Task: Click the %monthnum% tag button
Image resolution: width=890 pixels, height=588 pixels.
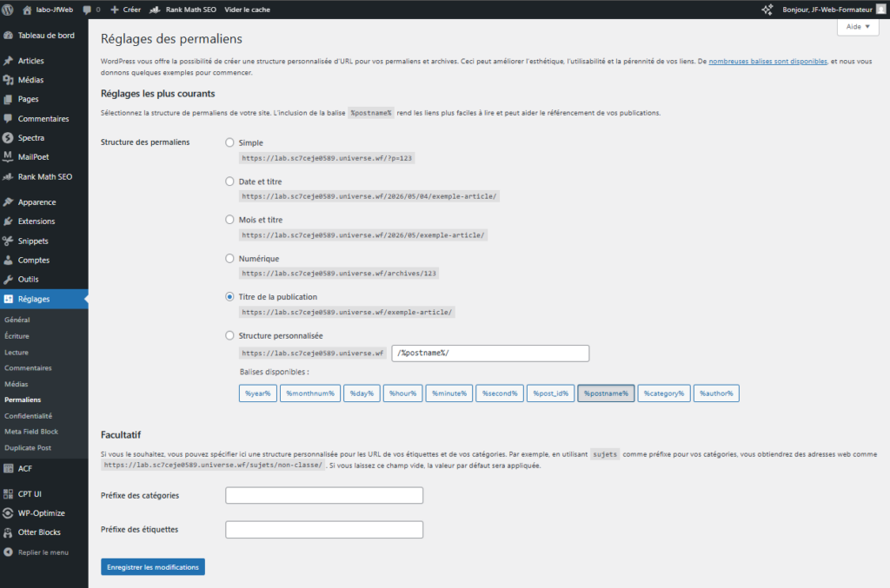Action: 310,393
